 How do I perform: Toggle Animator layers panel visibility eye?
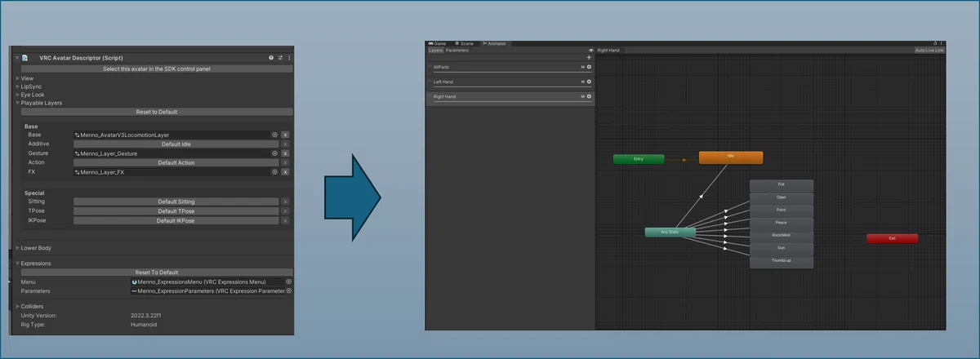tap(590, 51)
